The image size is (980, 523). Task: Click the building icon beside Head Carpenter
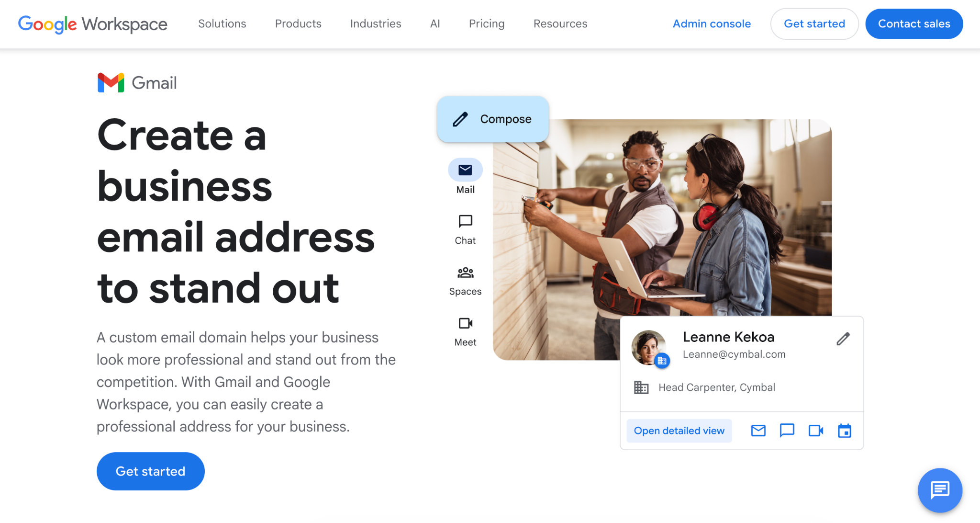641,387
